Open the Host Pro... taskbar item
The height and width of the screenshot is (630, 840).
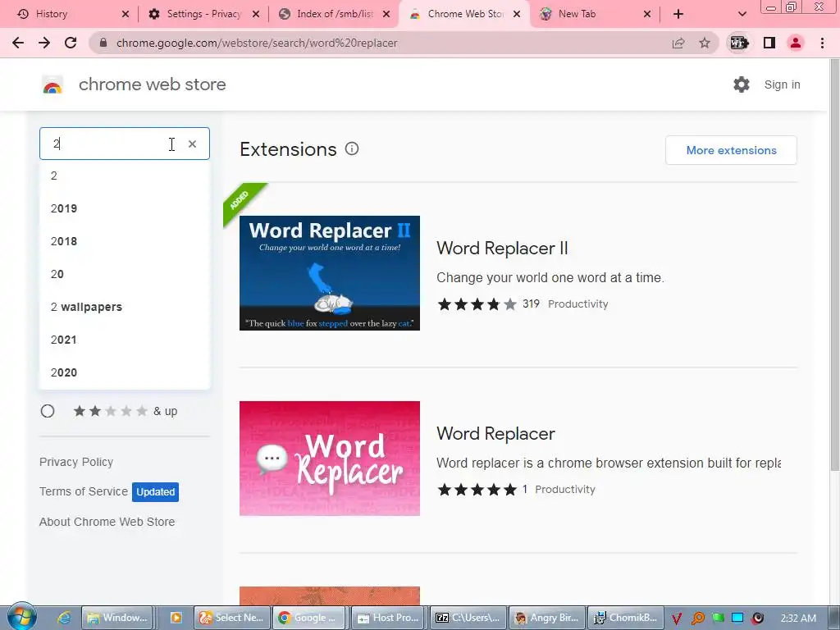point(388,618)
